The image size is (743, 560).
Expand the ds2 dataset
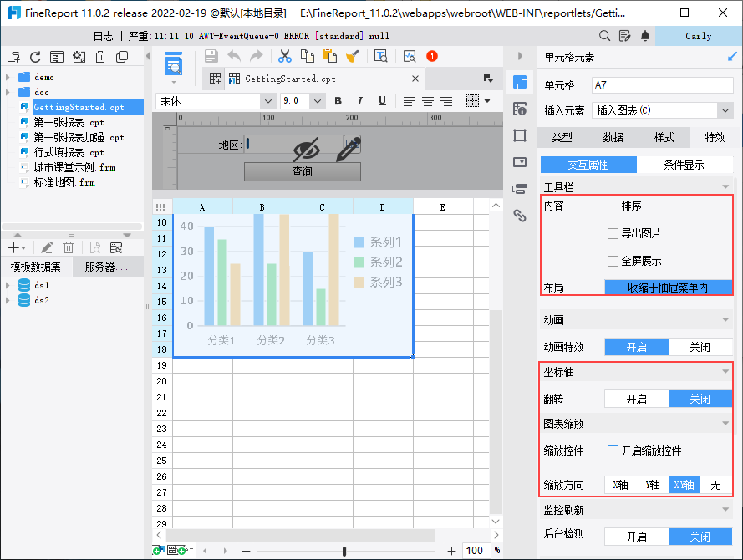click(8, 300)
